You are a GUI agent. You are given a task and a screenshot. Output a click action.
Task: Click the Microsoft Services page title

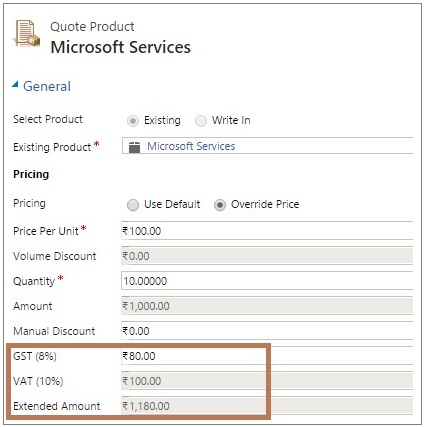(x=121, y=47)
